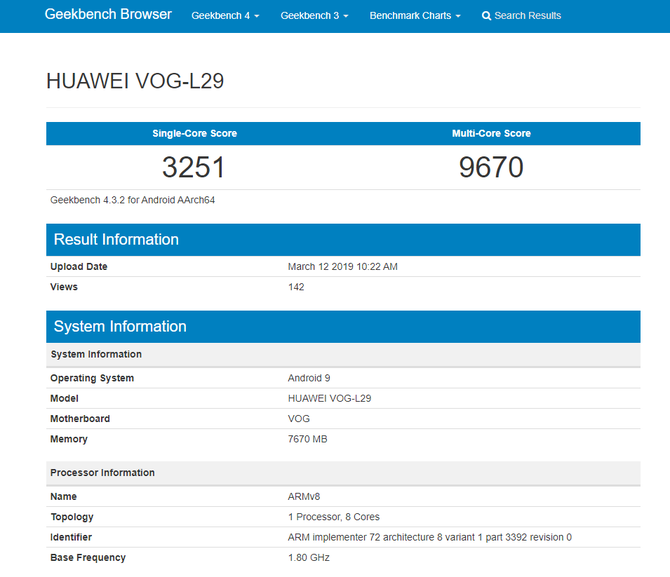Select the HUAWEI VOG-L29 page heading

135,81
